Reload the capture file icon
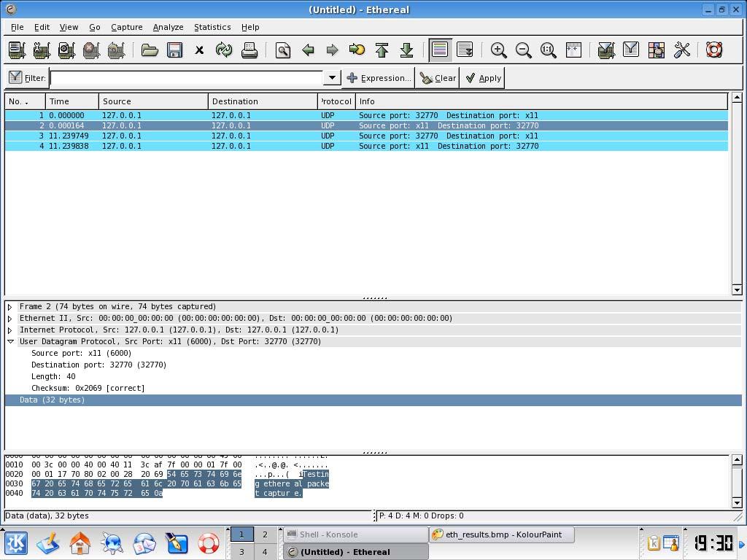This screenshot has height=560, width=747. [224, 50]
